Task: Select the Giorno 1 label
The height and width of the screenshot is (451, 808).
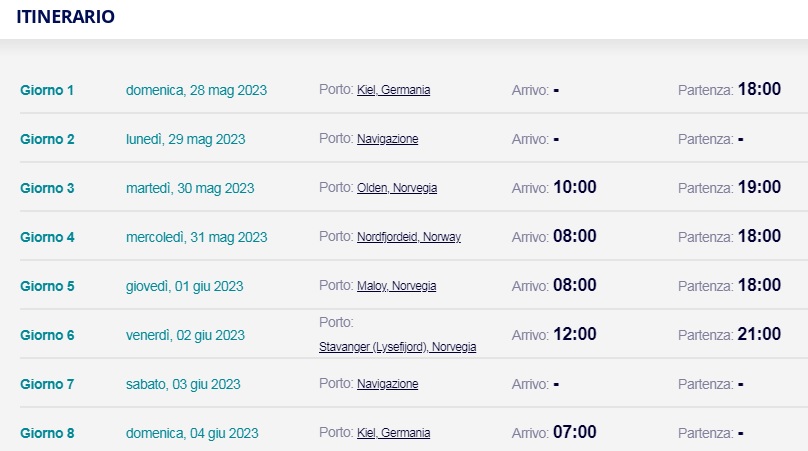Action: [47, 90]
